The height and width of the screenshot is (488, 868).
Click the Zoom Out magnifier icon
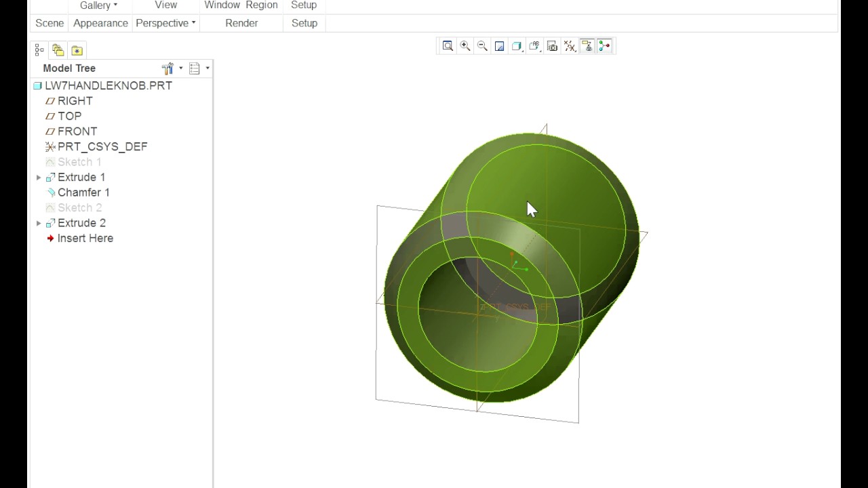coord(482,46)
